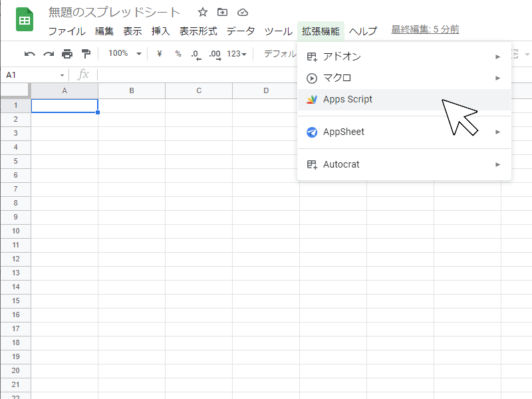Select アドオン menu entry
Image resolution: width=532 pixels, height=399 pixels.
click(x=404, y=57)
